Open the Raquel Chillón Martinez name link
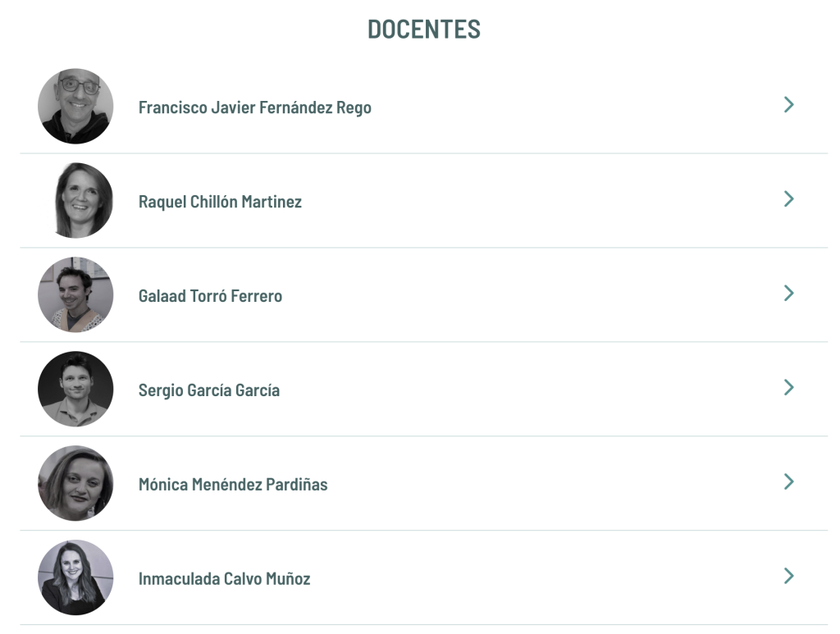 click(x=220, y=202)
